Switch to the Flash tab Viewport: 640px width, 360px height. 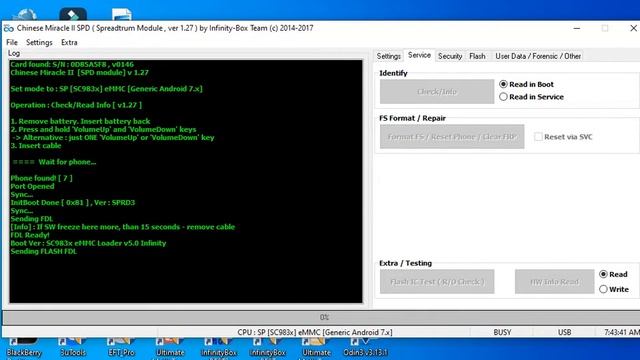click(x=477, y=56)
